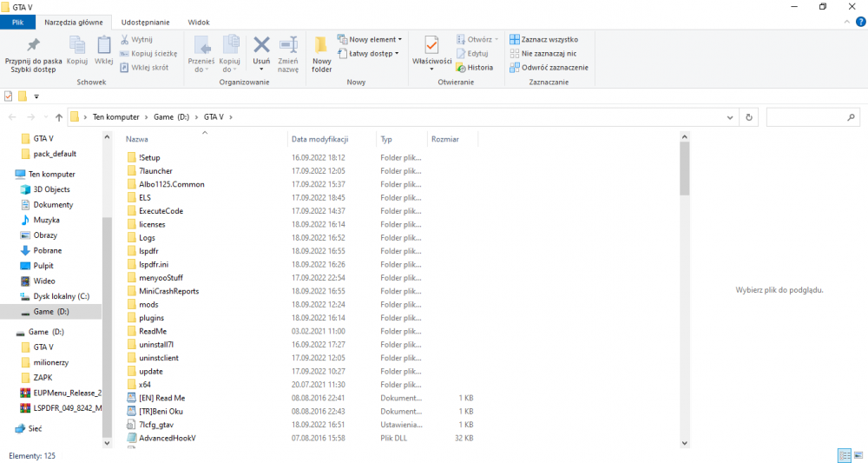Switch to Narzędzia główne tab
This screenshot has width=868, height=463.
[74, 23]
